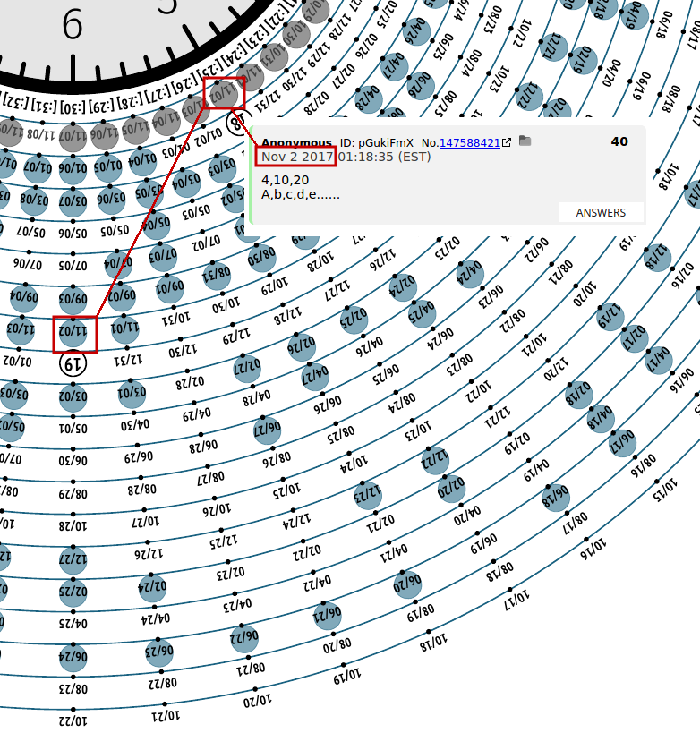Select the 01/07 date circle
The height and width of the screenshot is (750, 700).
coord(38,168)
